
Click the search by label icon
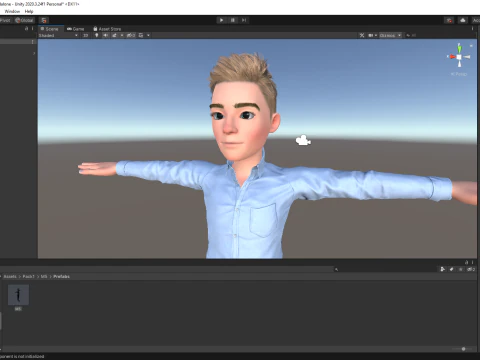click(452, 269)
